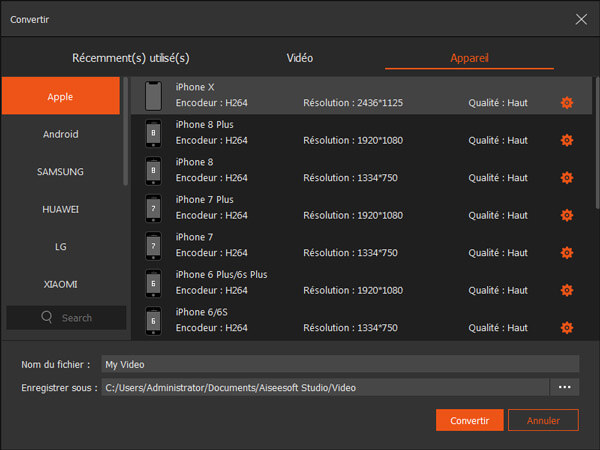Click the gear icon for iPhone 6/6S
This screenshot has width=600, height=450.
coord(567,327)
